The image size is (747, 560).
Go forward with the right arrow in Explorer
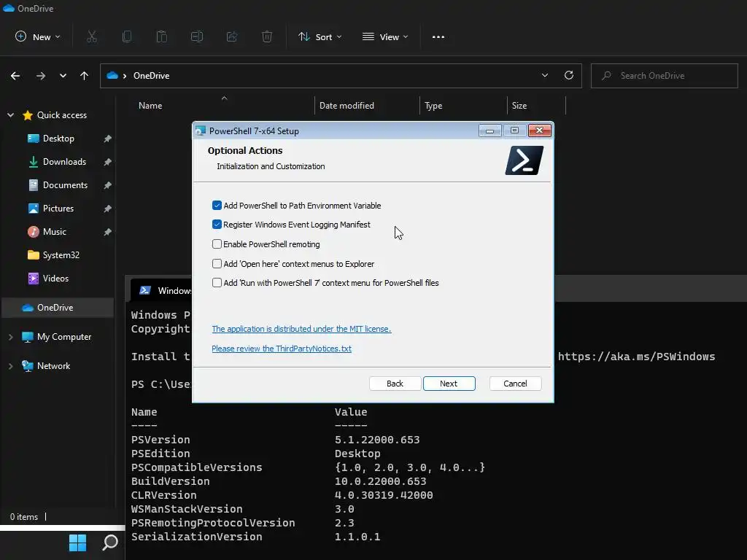41,76
